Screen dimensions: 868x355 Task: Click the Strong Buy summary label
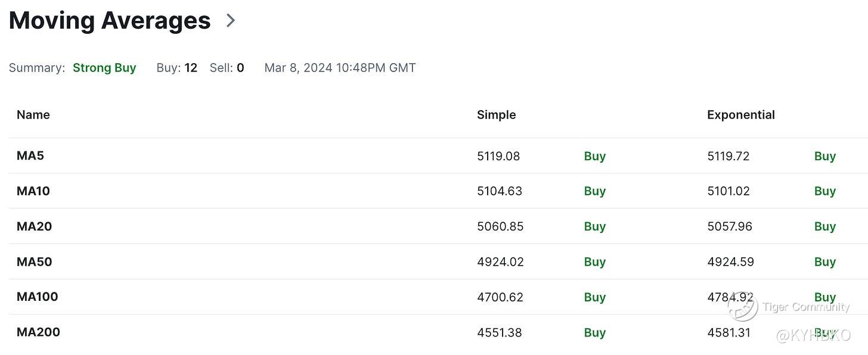[x=104, y=68]
